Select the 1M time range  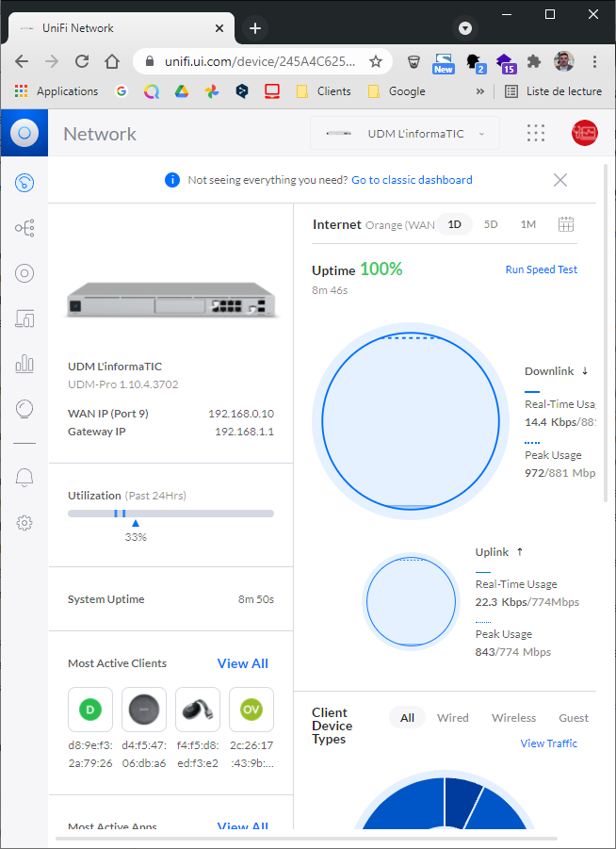point(527,224)
